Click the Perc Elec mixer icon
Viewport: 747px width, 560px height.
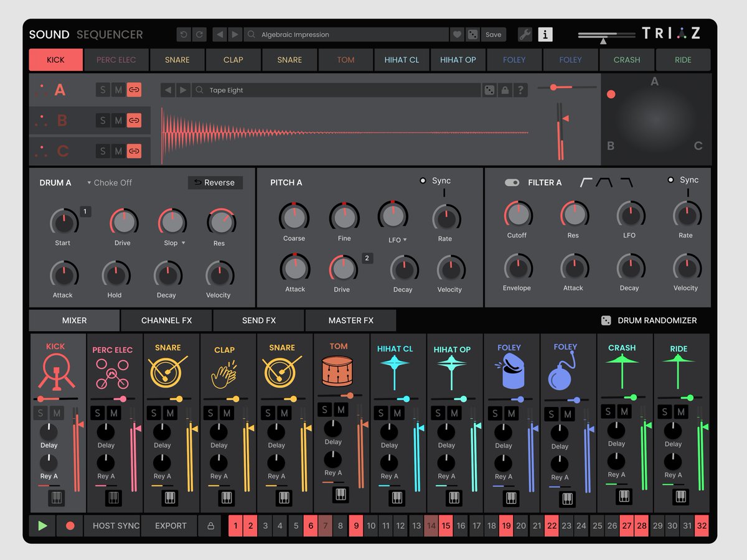click(113, 375)
